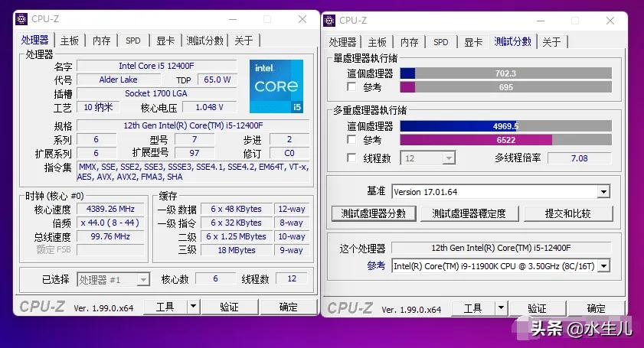Image resolution: width=644 pixels, height=348 pixels.
Task: Close the right CPU-Z window
Action: pyautogui.click(x=610, y=21)
